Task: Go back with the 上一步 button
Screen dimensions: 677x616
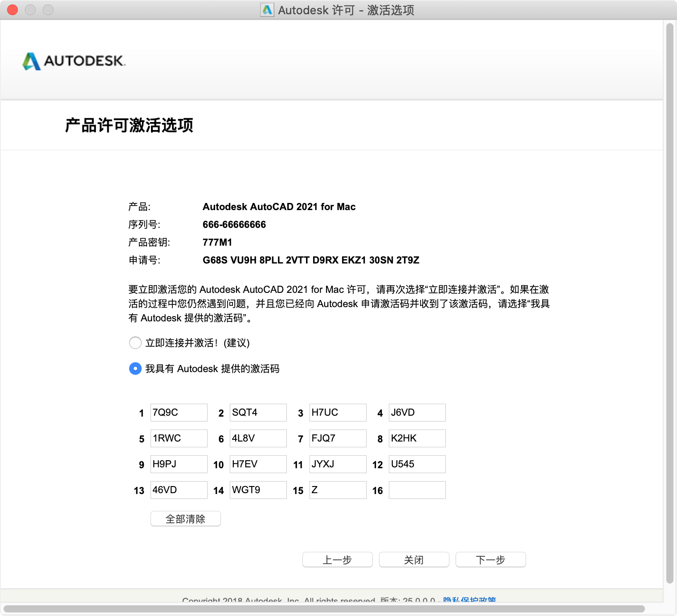Action: 338,560
